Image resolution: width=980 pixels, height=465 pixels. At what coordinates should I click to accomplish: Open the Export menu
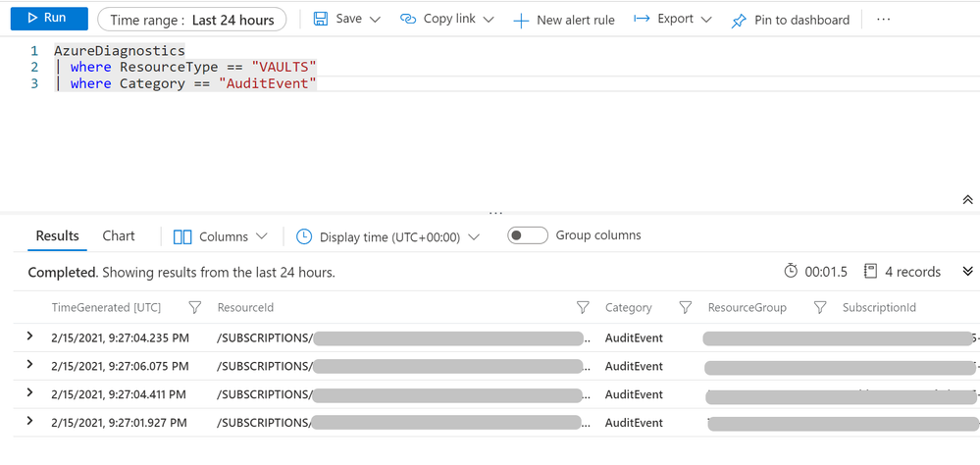click(x=673, y=20)
